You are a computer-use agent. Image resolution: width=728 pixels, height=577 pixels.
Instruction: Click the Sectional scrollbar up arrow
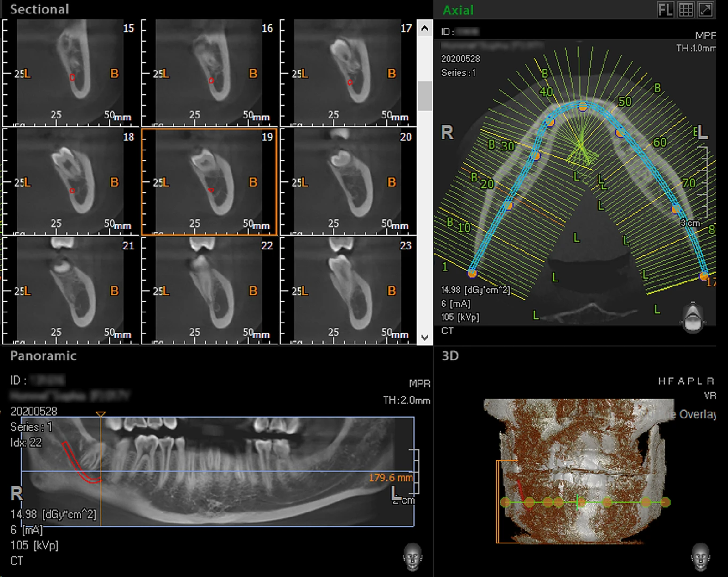tap(425, 28)
